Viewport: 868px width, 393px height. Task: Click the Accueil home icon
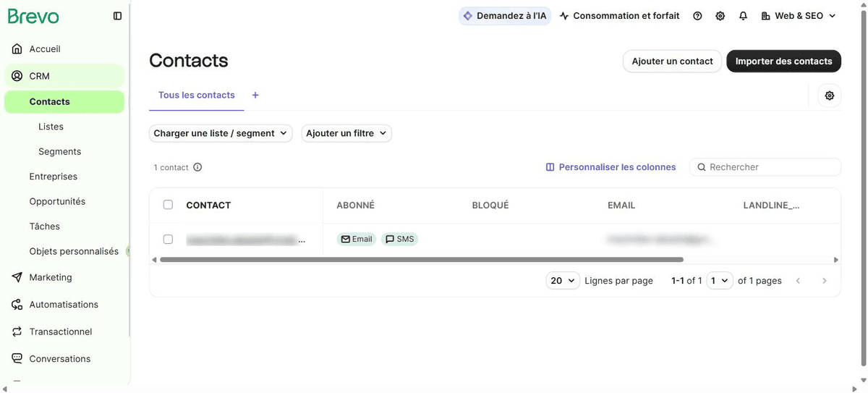tap(17, 49)
